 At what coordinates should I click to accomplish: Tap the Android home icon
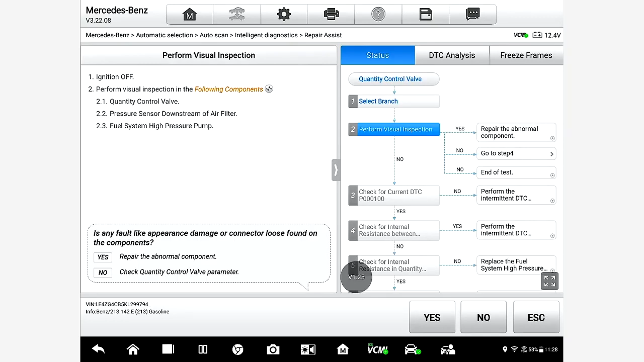(133, 349)
